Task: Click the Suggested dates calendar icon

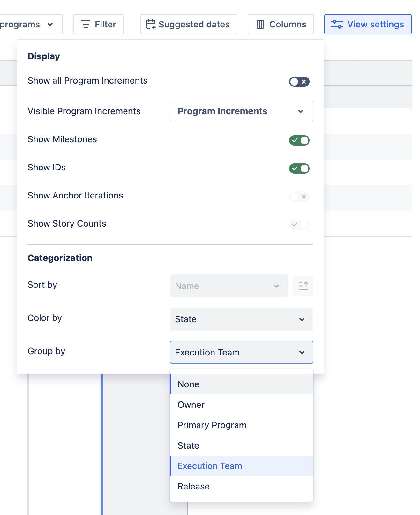Action: click(x=150, y=24)
